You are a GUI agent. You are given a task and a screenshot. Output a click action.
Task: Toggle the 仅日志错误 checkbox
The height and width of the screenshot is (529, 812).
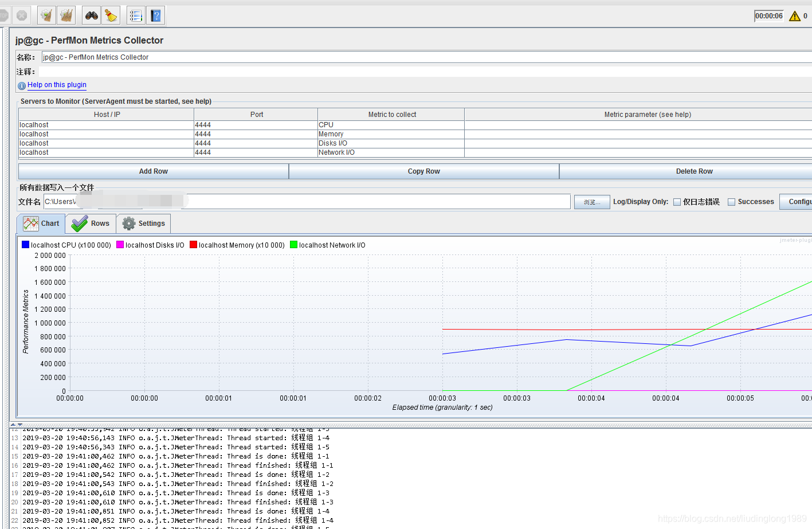677,202
